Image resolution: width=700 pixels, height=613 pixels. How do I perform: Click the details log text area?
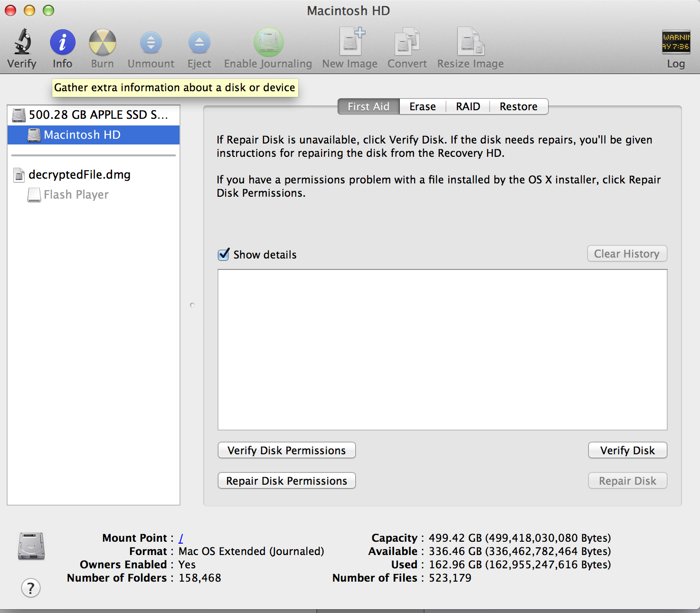[443, 350]
